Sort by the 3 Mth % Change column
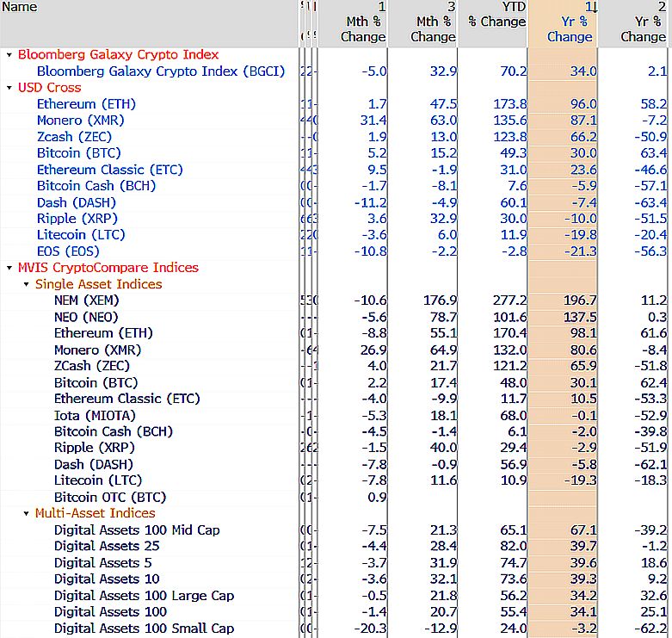Viewport: 672px width, 638px height. point(423,22)
